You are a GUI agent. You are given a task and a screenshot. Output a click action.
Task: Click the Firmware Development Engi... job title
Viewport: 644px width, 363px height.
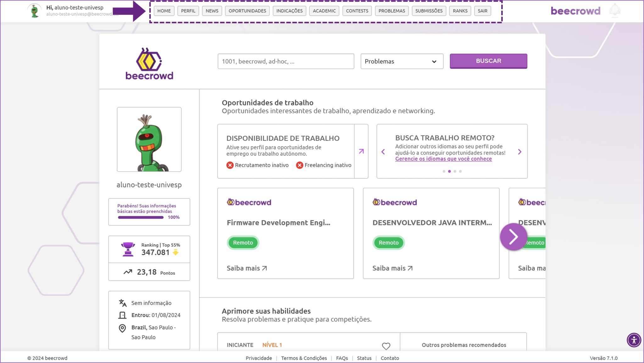278,223
